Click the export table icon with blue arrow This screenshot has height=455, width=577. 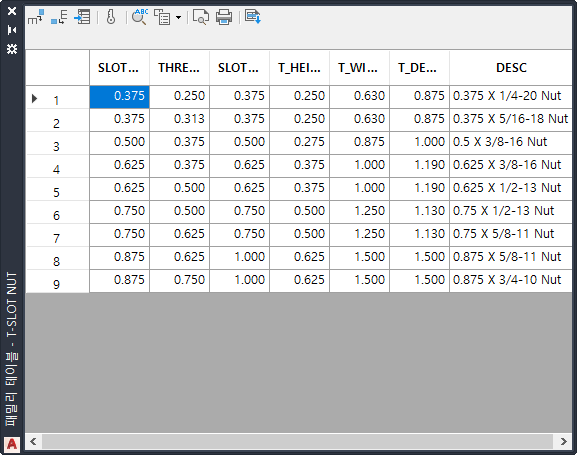[x=253, y=17]
